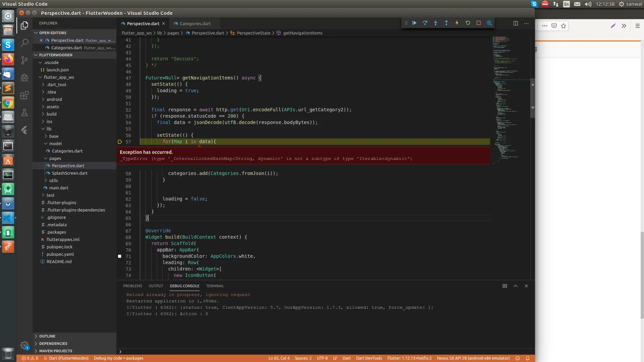Click the Nexus 5X emulator device selector
Image resolution: width=644 pixels, height=362 pixels.
[473, 358]
